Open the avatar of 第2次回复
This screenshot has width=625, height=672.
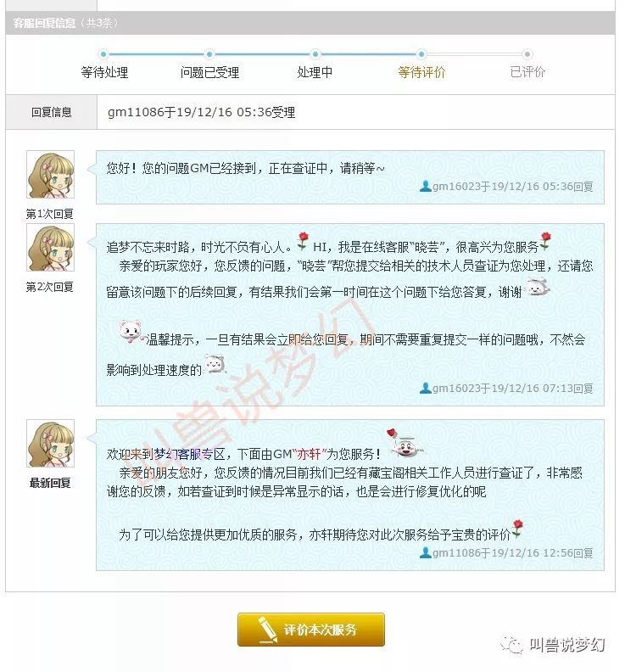tap(51, 247)
